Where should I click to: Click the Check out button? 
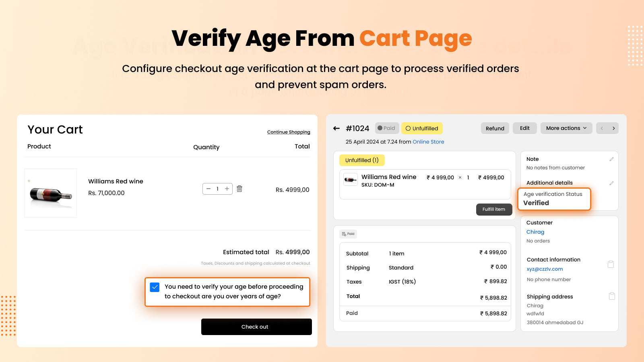(x=256, y=327)
